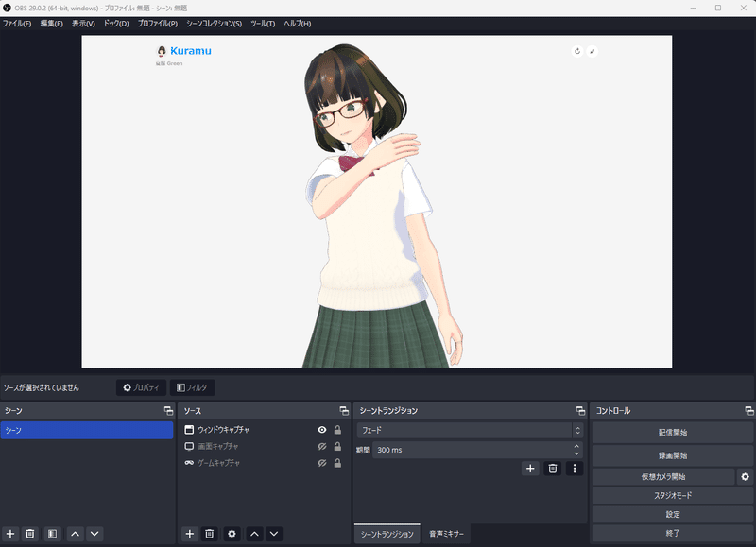Viewport: 756px width, 547px height.
Task: Open the transition three-dot options menu
Action: point(575,469)
